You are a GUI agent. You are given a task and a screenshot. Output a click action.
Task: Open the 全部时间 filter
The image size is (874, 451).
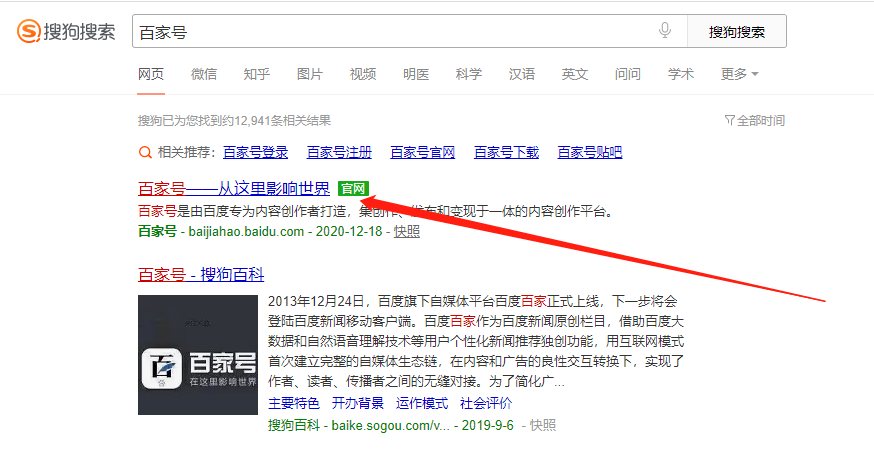tap(754, 120)
